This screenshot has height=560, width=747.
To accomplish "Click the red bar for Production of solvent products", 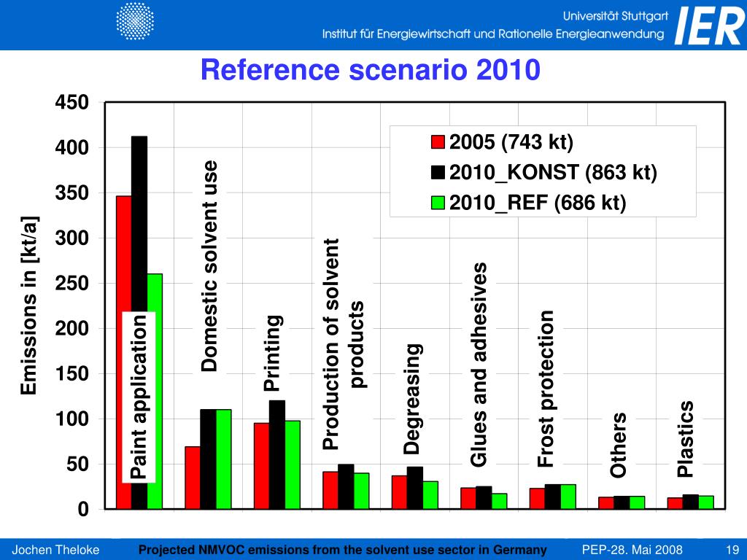I will (x=330, y=491).
